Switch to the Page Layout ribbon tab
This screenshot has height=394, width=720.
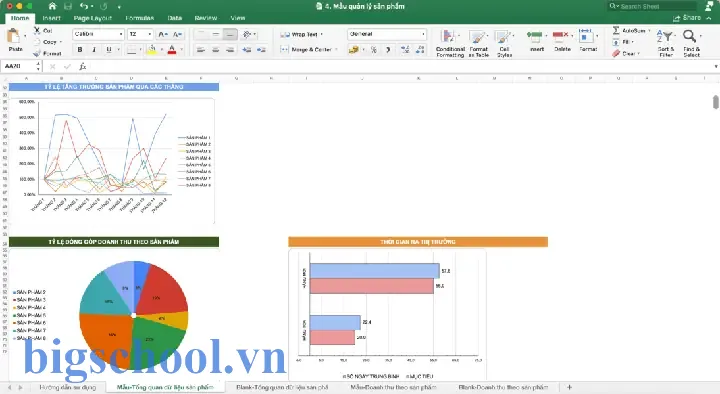pos(93,18)
